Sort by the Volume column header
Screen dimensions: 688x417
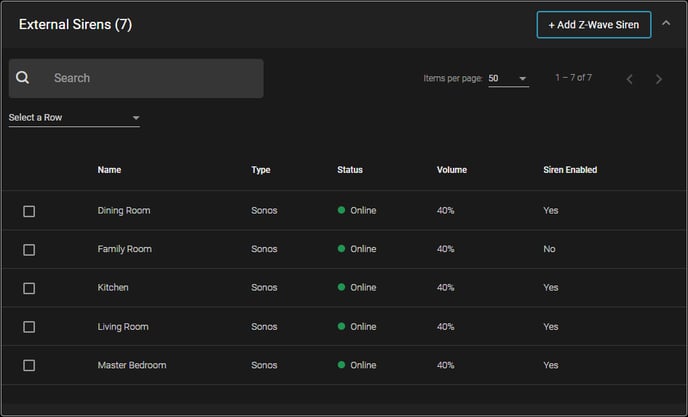pos(452,170)
